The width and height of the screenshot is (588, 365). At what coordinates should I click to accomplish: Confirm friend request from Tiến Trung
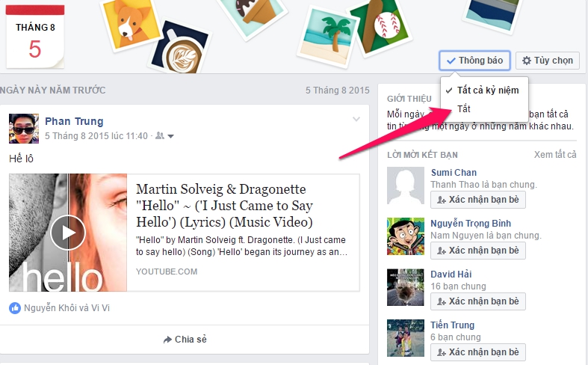pos(478,352)
